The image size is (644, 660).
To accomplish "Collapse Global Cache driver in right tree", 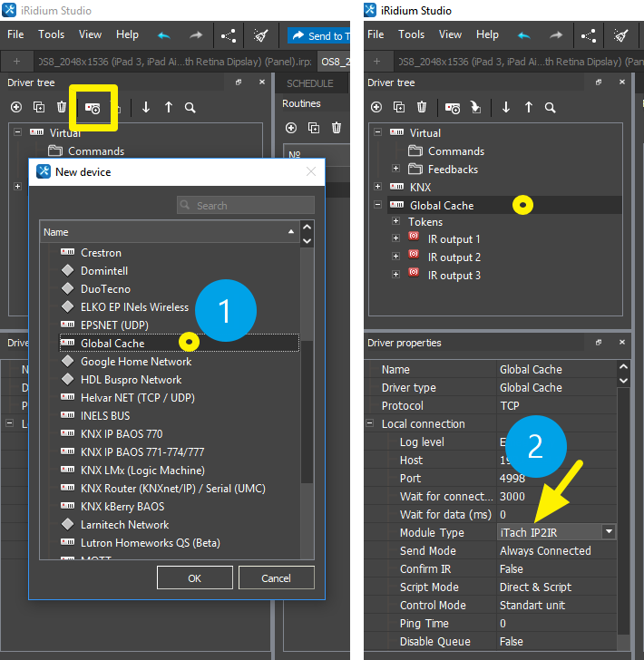I will (378, 205).
